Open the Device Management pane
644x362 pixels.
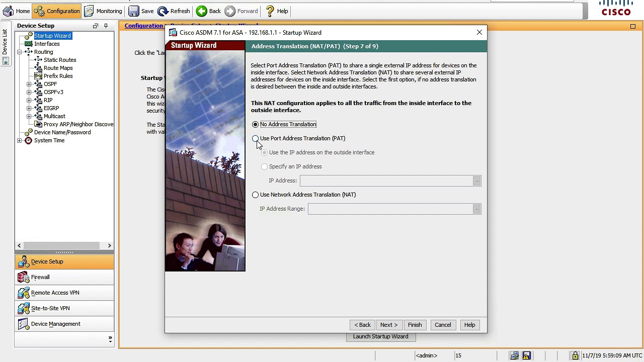(64, 324)
